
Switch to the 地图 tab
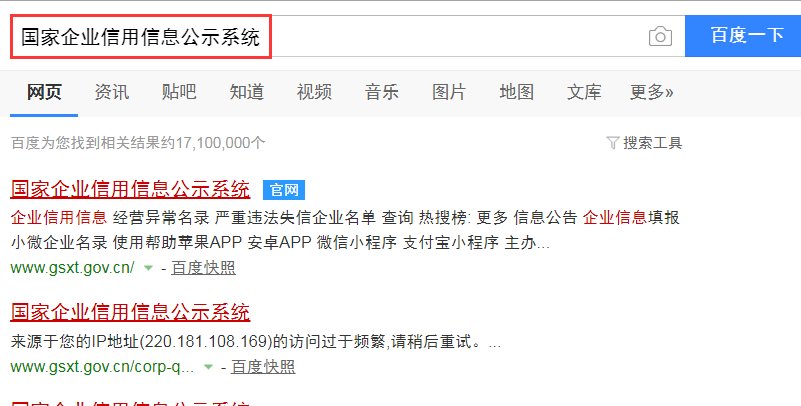click(x=516, y=92)
